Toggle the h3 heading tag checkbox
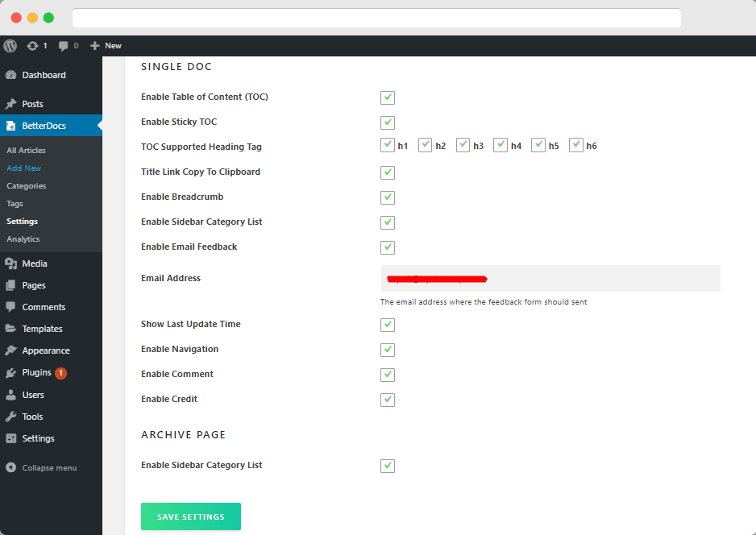 pyautogui.click(x=463, y=145)
